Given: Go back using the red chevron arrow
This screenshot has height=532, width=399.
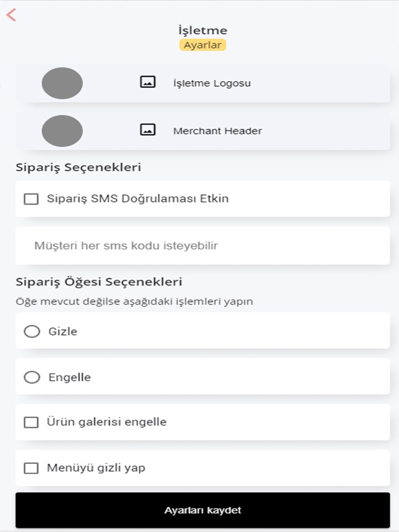Looking at the screenshot, I should click(11, 15).
